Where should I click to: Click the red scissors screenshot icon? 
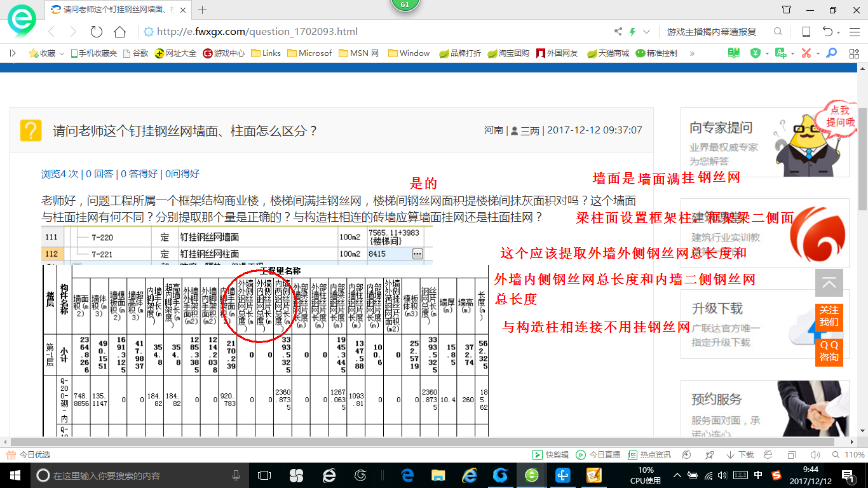806,53
